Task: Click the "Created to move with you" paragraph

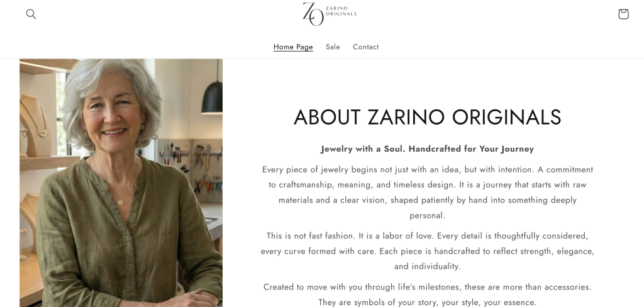Action: 427,294
